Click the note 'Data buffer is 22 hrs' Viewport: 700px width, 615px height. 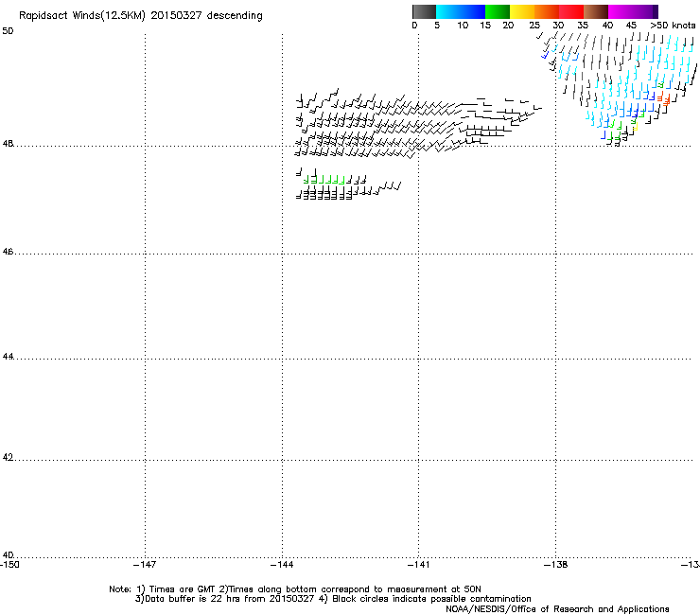(193, 599)
